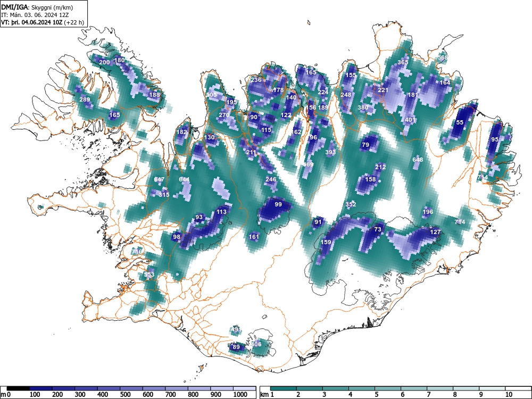The height and width of the screenshot is (399, 532).
Task: Select the '505' map value
Action: [211, 95]
